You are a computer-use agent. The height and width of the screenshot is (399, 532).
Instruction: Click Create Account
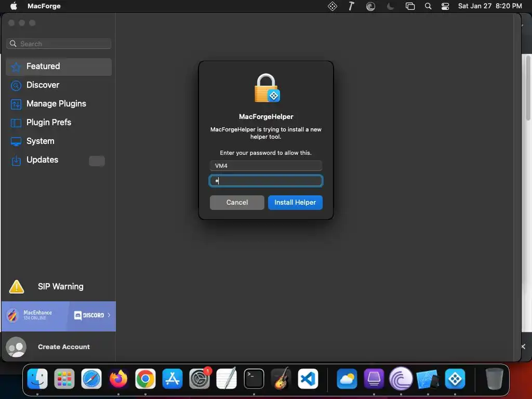[64, 347]
